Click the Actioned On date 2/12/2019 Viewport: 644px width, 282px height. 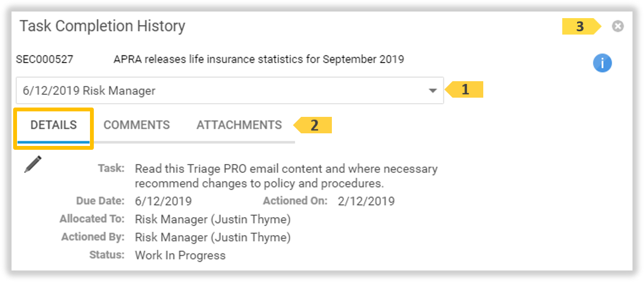(x=366, y=201)
